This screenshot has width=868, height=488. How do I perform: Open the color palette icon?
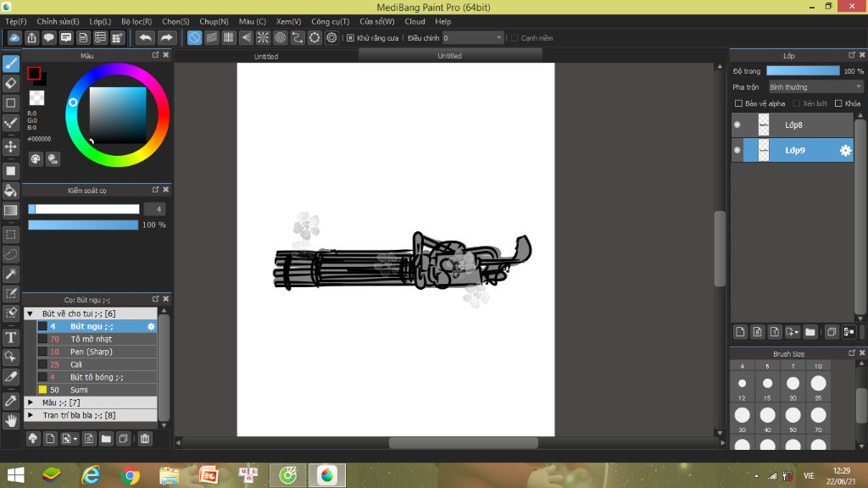click(x=36, y=159)
